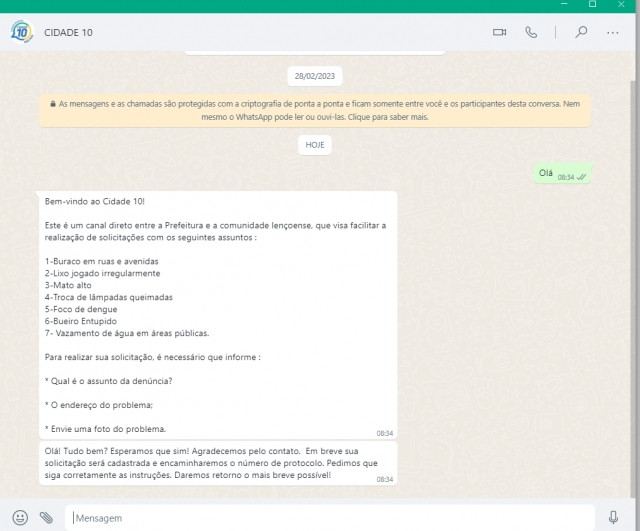This screenshot has height=531, width=640.
Task: Record a voice message with microphone icon
Action: coord(613,517)
